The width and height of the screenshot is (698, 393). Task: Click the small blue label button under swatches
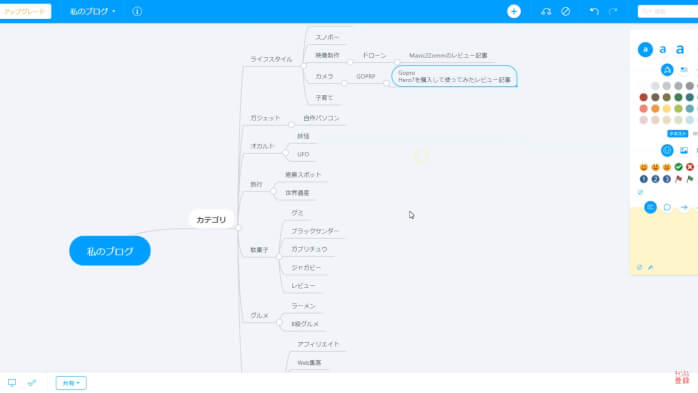point(678,134)
